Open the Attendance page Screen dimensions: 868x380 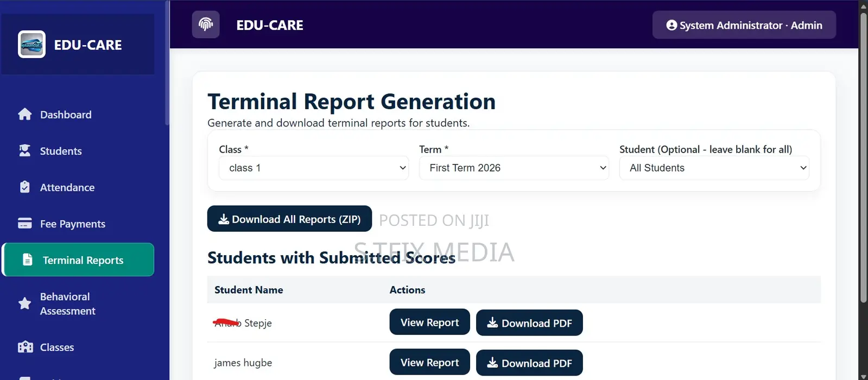pos(78,187)
